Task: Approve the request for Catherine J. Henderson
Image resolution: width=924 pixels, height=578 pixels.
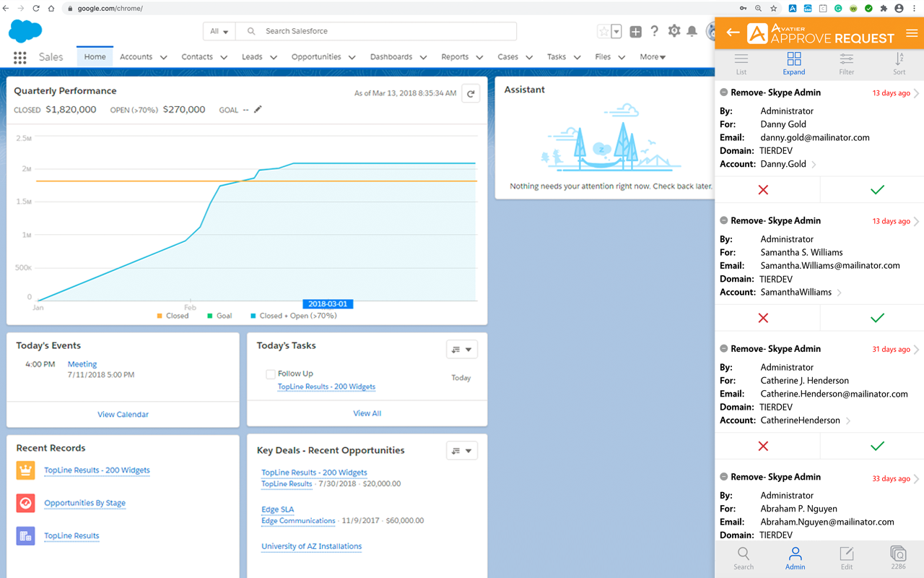Action: tap(877, 447)
